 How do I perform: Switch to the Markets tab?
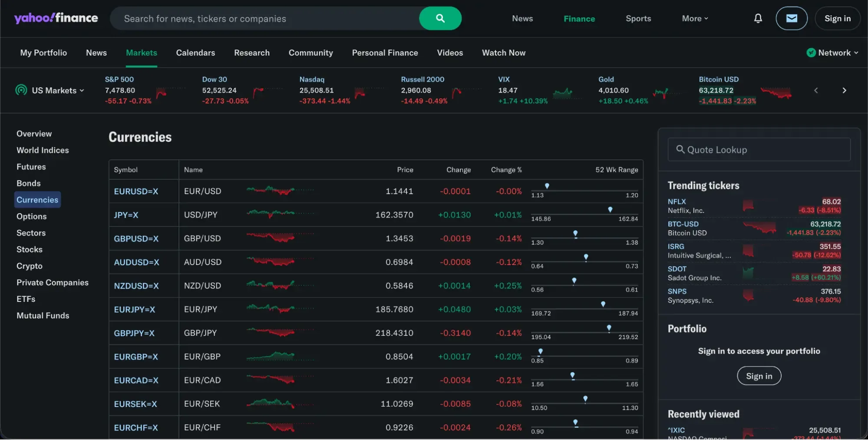click(142, 53)
